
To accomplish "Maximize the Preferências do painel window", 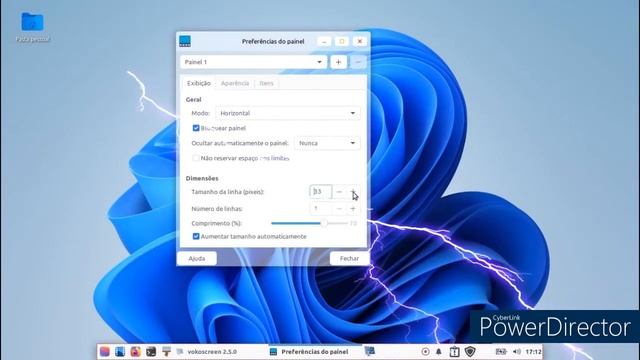I will coord(342,42).
